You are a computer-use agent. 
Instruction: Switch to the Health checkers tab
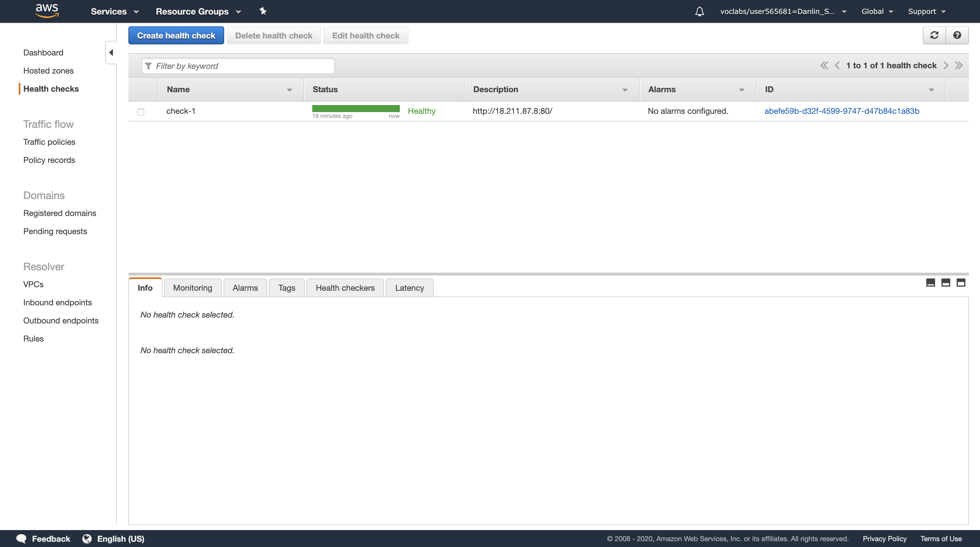(x=345, y=288)
